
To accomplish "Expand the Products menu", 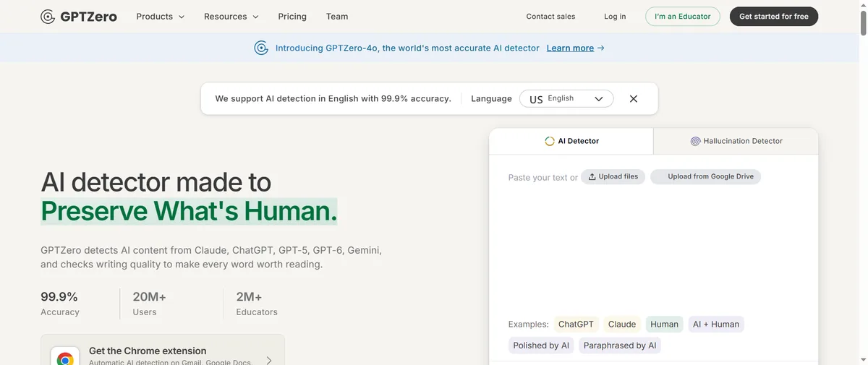I will click(x=161, y=17).
